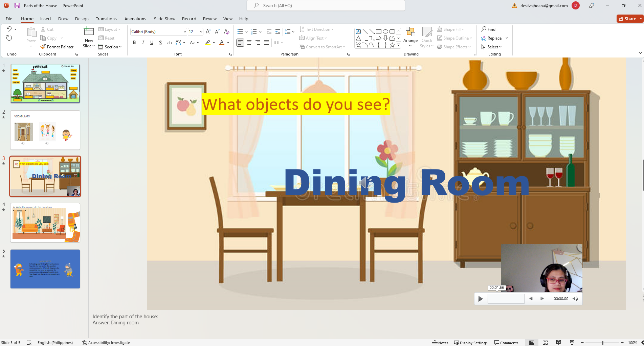Viewport: 644px width, 346px height.
Task: Open the font name dropdown Calibri (Body)
Action: coord(185,31)
